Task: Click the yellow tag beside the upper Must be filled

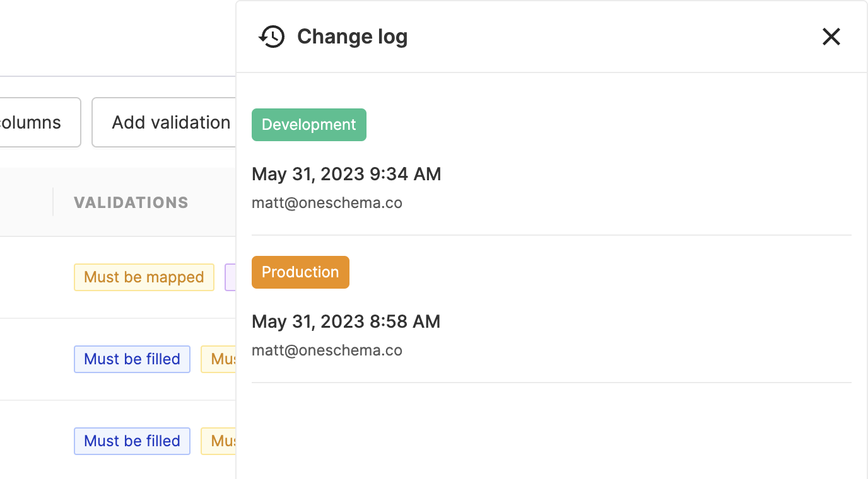Action: point(218,359)
